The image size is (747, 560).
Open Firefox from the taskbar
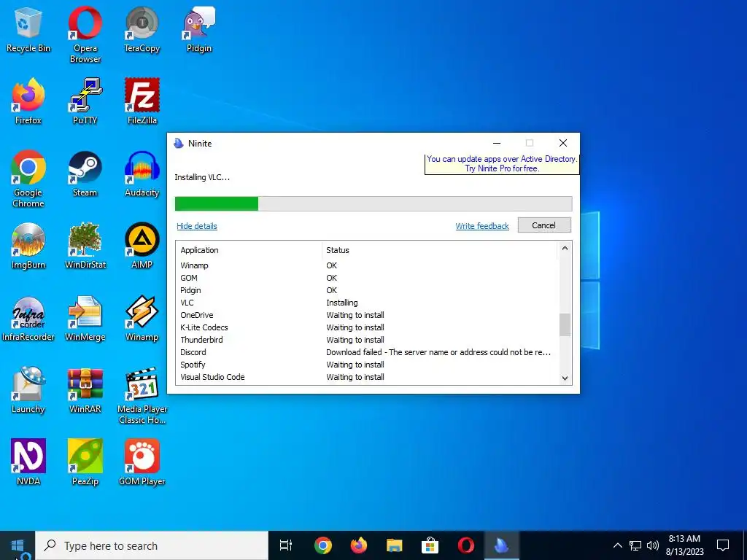[x=359, y=545]
